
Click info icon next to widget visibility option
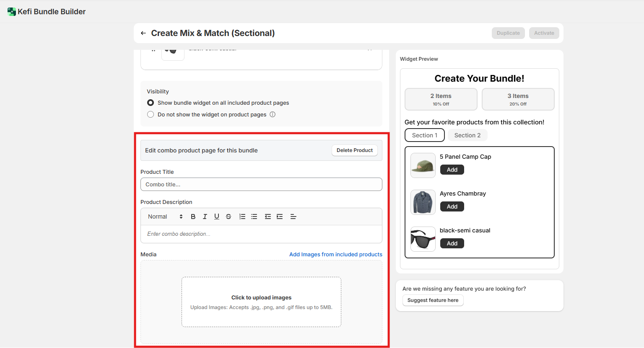tap(273, 114)
